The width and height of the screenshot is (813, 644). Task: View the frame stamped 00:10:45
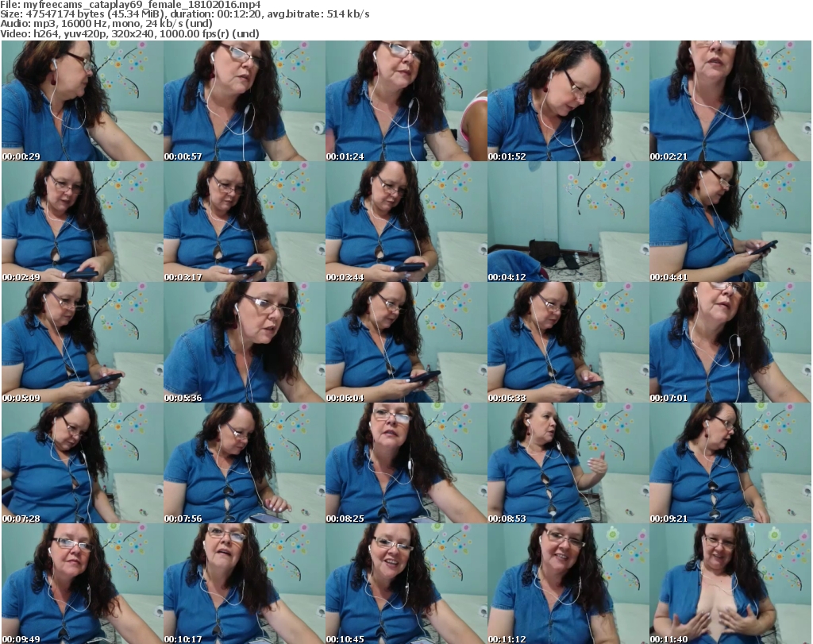pos(406,584)
